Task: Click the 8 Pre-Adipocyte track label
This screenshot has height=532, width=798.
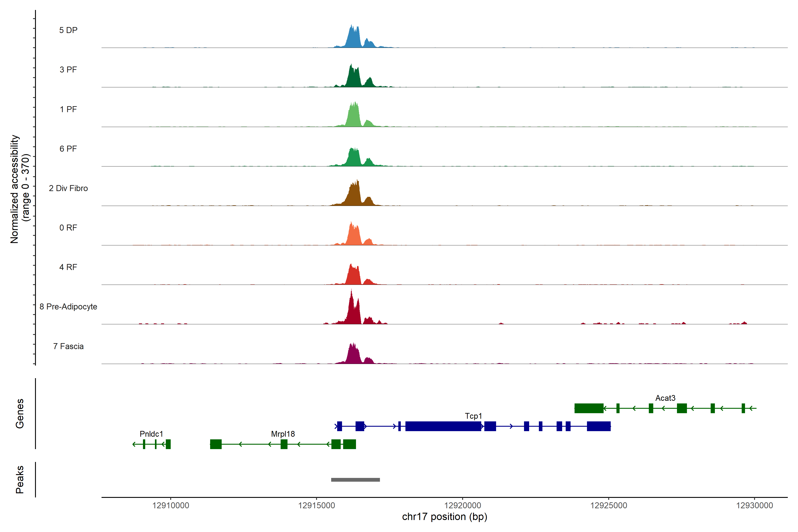Action: point(68,307)
